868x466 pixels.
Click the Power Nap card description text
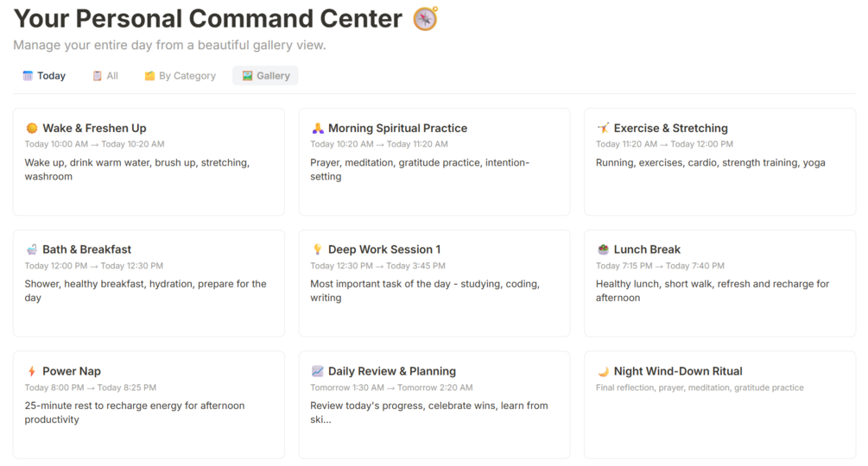(134, 412)
